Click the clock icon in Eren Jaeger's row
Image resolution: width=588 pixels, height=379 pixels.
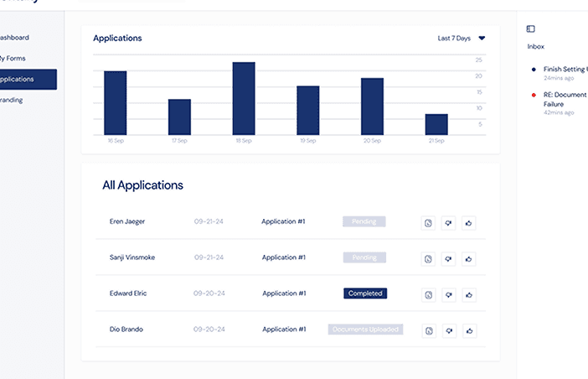pos(428,223)
